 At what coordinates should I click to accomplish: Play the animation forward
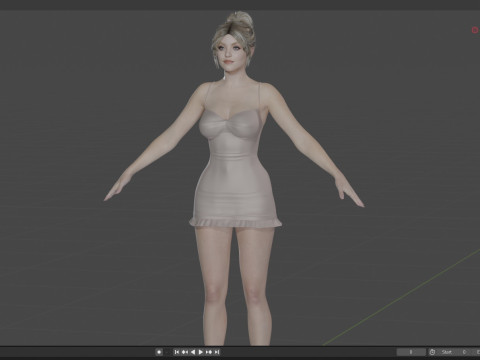coord(201,352)
